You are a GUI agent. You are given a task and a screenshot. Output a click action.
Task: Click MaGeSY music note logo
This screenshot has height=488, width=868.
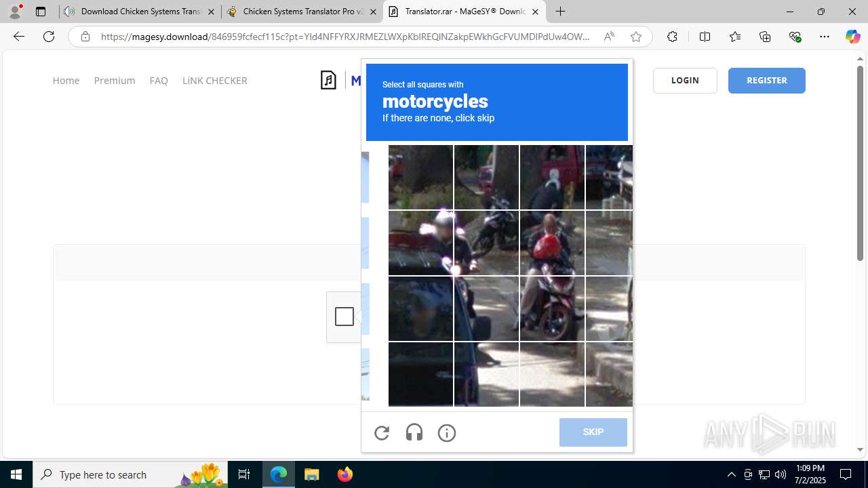coord(329,80)
